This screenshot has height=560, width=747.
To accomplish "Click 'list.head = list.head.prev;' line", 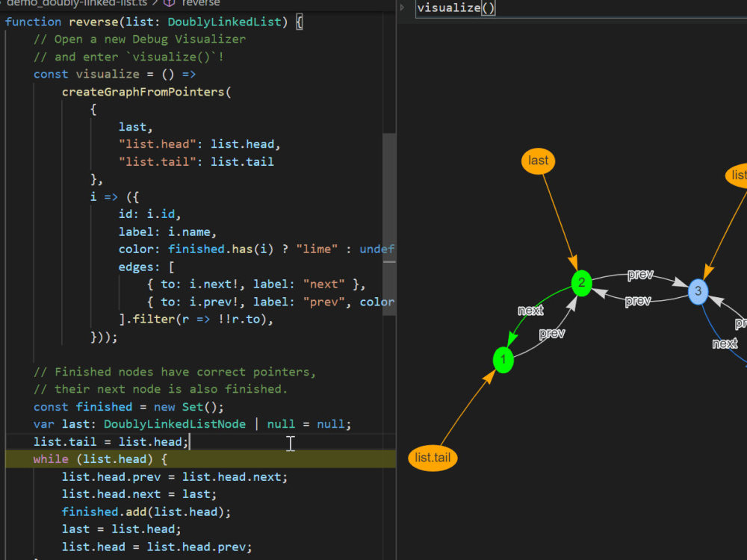I will (157, 547).
